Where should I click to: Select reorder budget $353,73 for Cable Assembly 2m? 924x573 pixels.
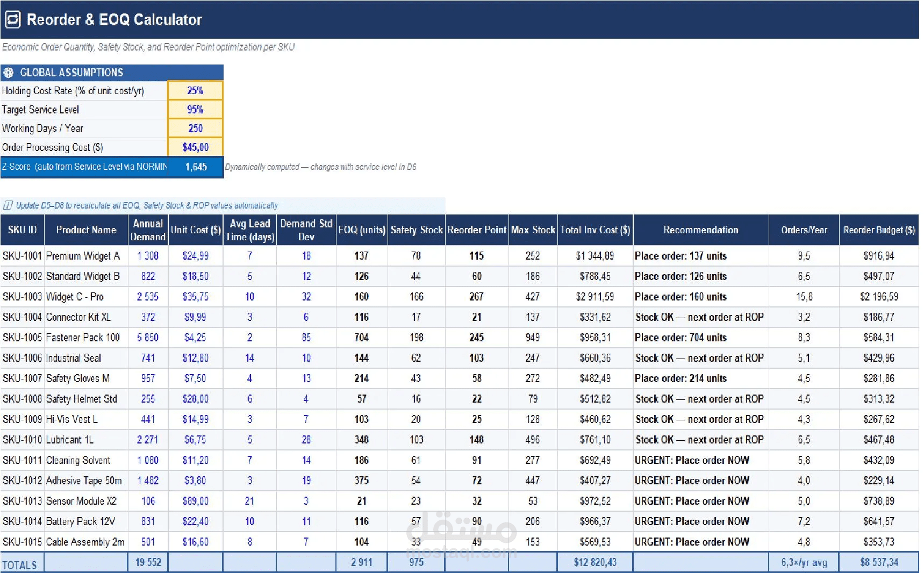(x=879, y=542)
